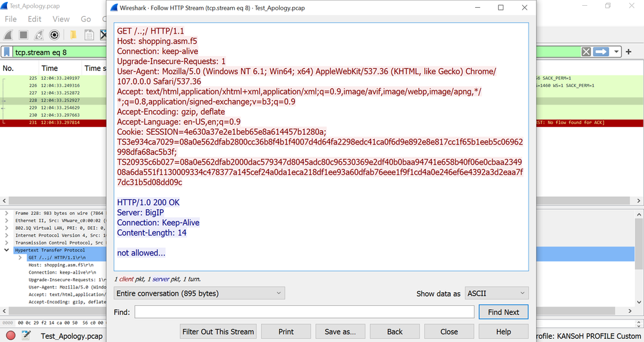Click the Back button

[395, 331]
